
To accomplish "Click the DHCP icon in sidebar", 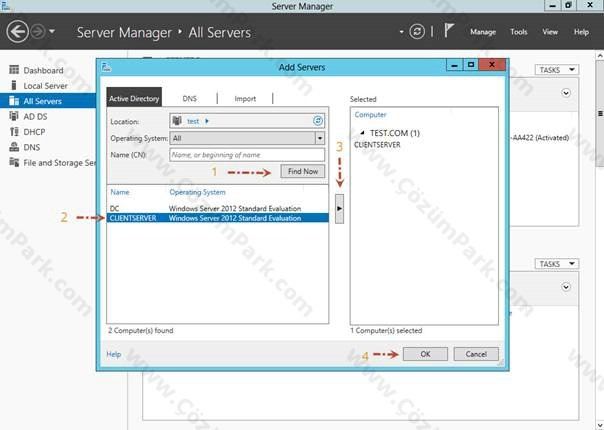I will 14,131.
